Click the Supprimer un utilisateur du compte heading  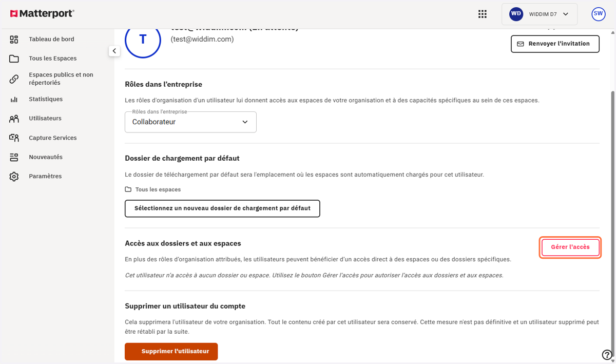pyautogui.click(x=185, y=306)
